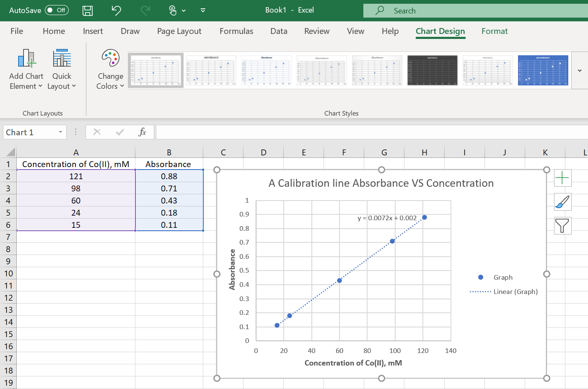This screenshot has width=588, height=389.
Task: Save the workbook using the Save icon
Action: click(88, 10)
